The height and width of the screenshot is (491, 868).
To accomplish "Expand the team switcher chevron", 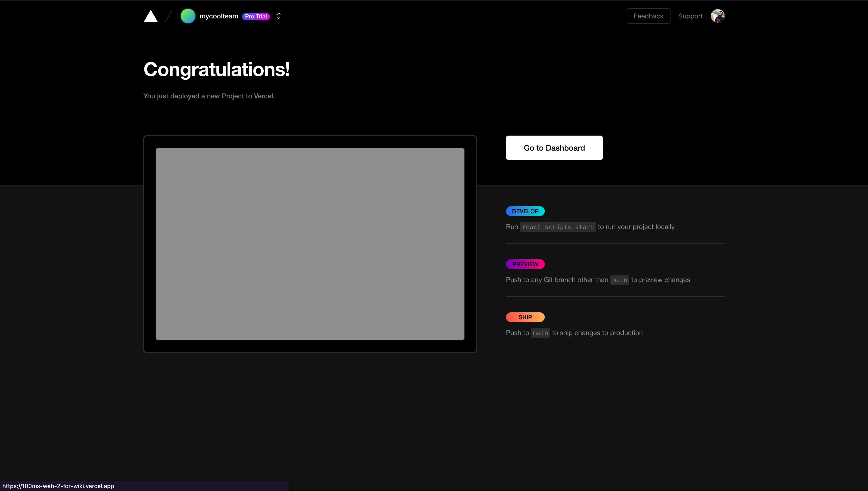I will 279,16.
